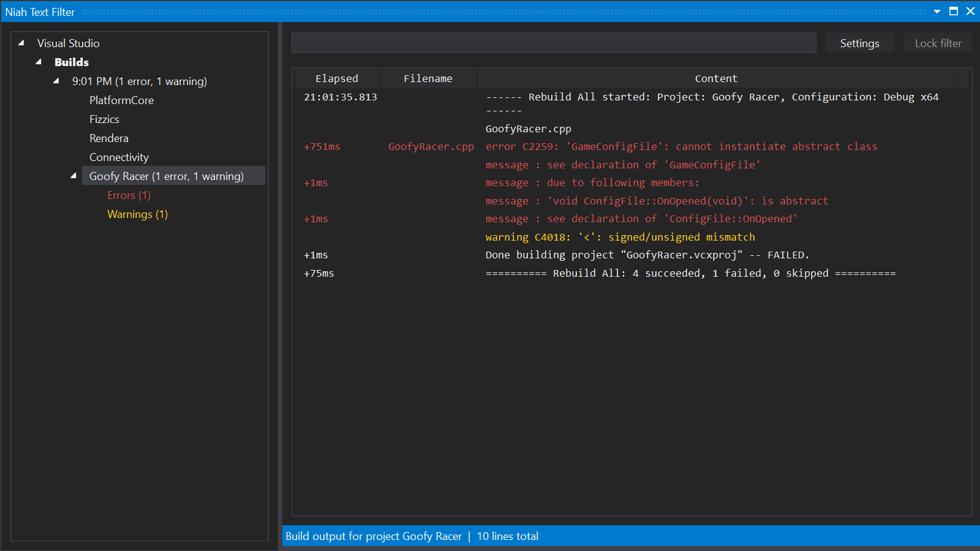Screen dimensions: 980x551
Task: Click the Lock filter button
Action: click(938, 43)
